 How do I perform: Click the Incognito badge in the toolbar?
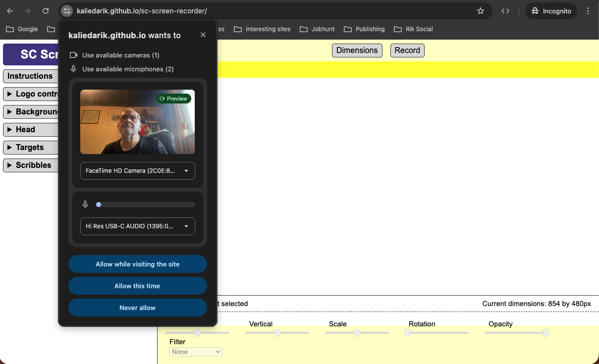click(x=551, y=10)
